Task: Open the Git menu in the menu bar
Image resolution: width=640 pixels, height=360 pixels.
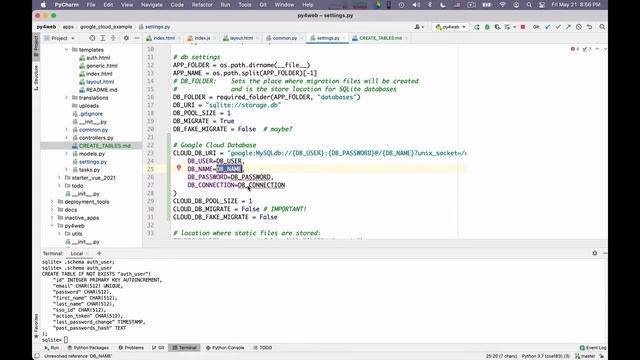Action: pos(263,5)
